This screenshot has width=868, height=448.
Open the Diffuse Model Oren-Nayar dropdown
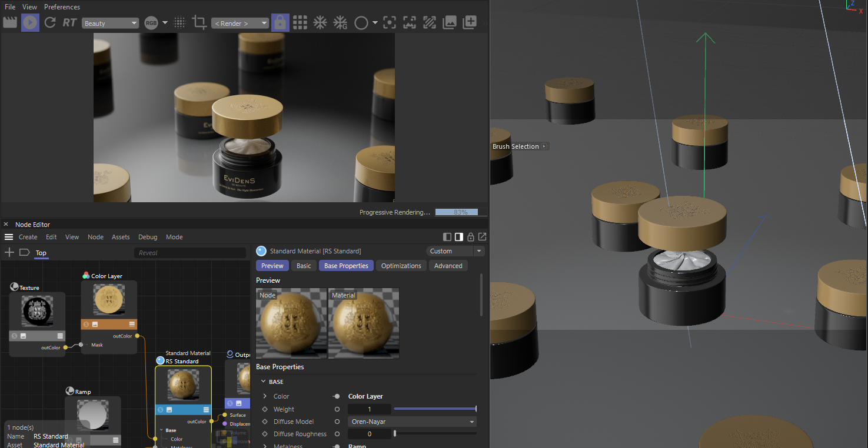[412, 422]
